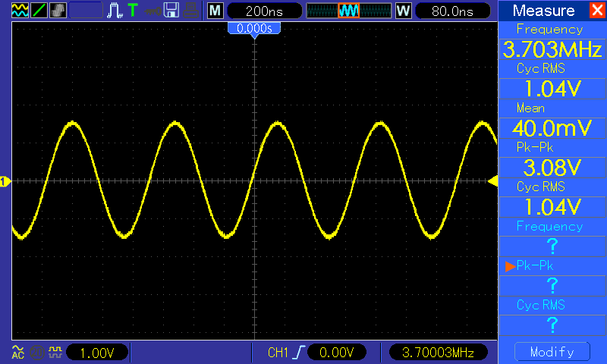The width and height of the screenshot is (607, 364).
Task: Click the printer icon
Action: 191,11
